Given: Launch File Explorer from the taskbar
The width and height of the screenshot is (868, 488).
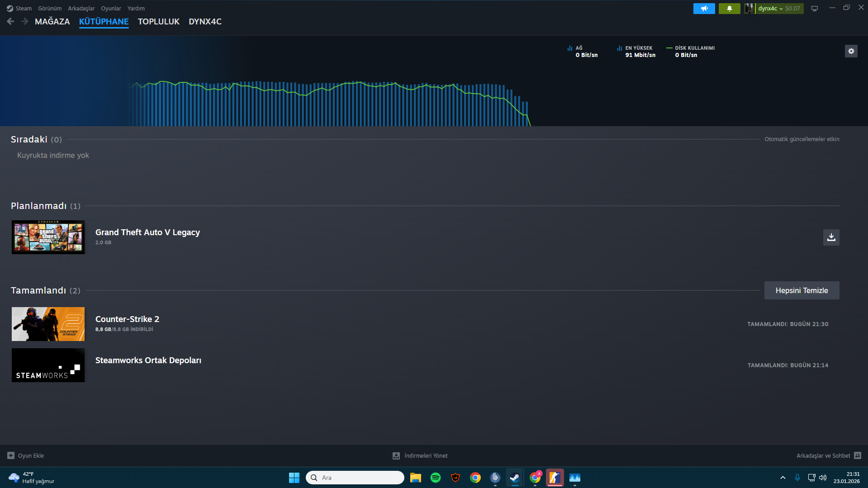Looking at the screenshot, I should (415, 478).
